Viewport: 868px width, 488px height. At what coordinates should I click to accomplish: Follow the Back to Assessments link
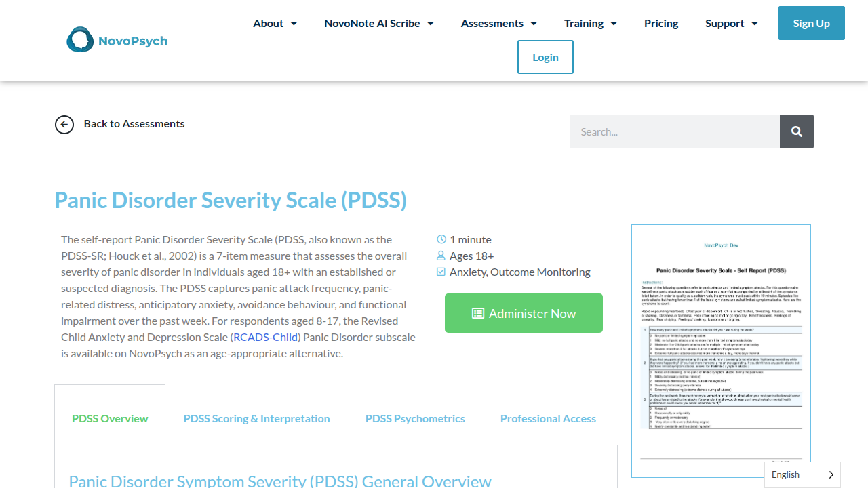click(134, 123)
